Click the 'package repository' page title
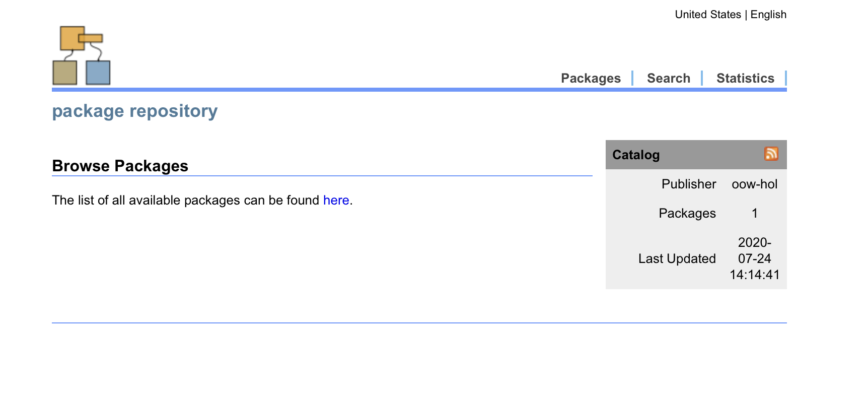 (x=135, y=111)
